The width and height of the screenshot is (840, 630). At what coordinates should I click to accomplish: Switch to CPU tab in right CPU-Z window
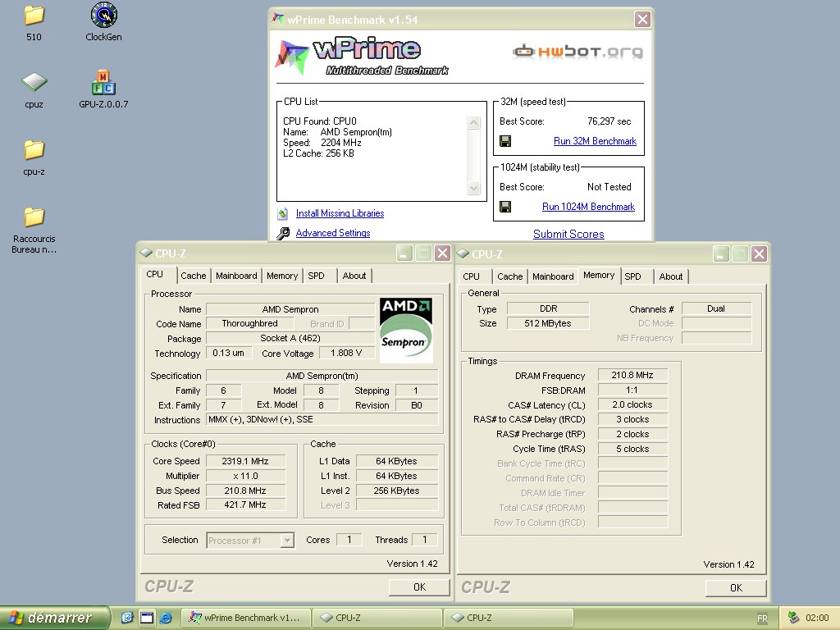pos(472,276)
